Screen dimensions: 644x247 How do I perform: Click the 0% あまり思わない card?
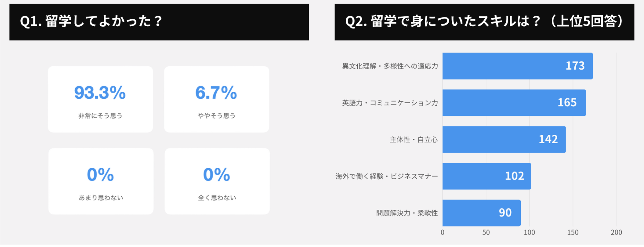coord(101,181)
